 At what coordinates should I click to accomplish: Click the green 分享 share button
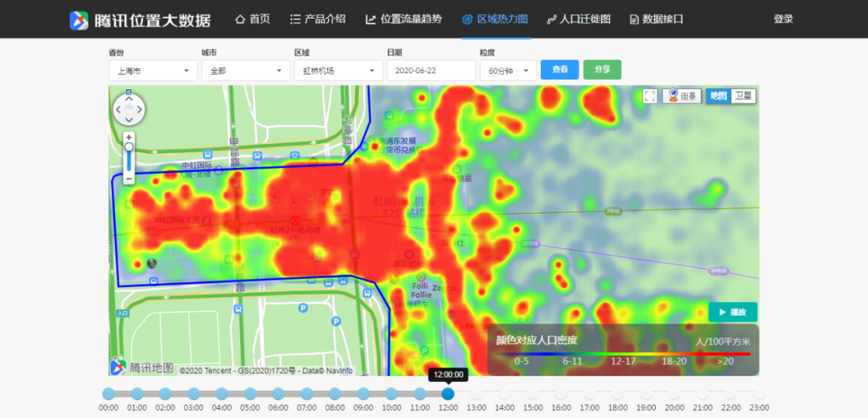[x=602, y=70]
